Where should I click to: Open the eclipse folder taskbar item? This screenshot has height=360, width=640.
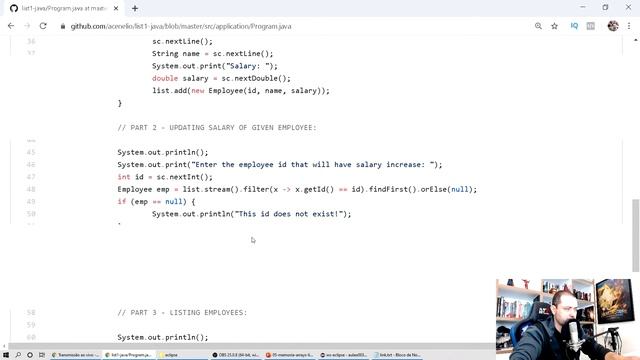click(182, 355)
